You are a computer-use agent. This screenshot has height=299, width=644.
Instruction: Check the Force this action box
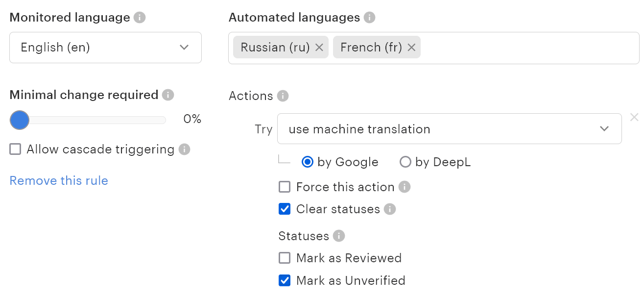285,187
